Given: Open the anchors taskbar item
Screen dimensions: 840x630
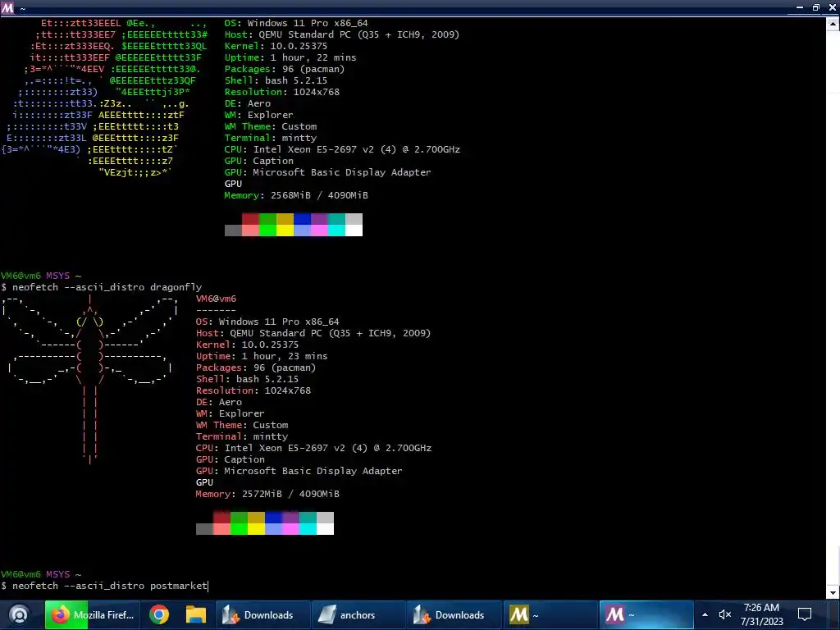Looking at the screenshot, I should click(x=358, y=615).
